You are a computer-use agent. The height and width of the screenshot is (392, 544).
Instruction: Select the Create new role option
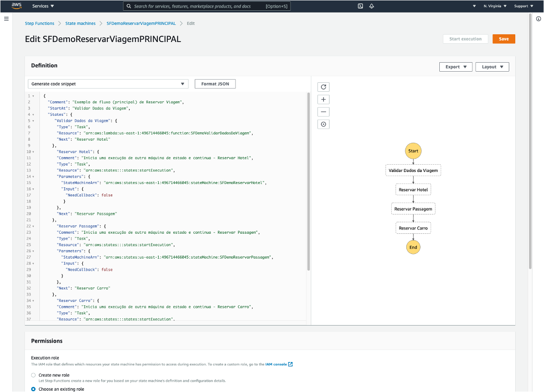coord(33,375)
